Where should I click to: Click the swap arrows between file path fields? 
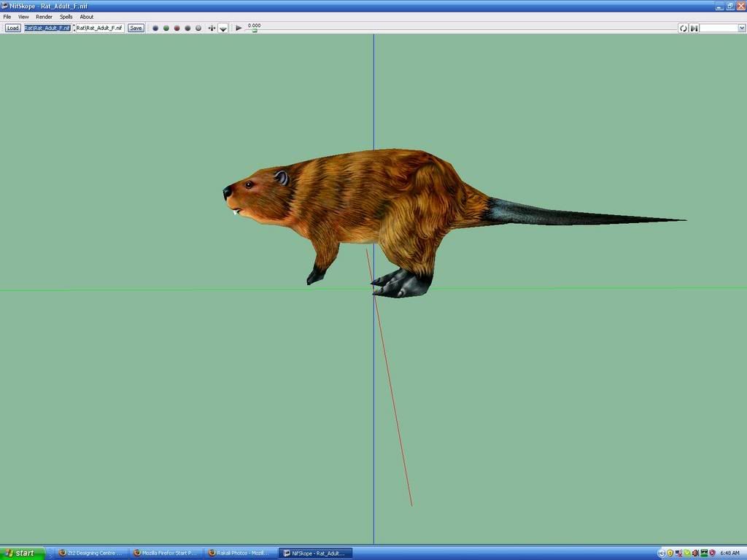pos(74,28)
